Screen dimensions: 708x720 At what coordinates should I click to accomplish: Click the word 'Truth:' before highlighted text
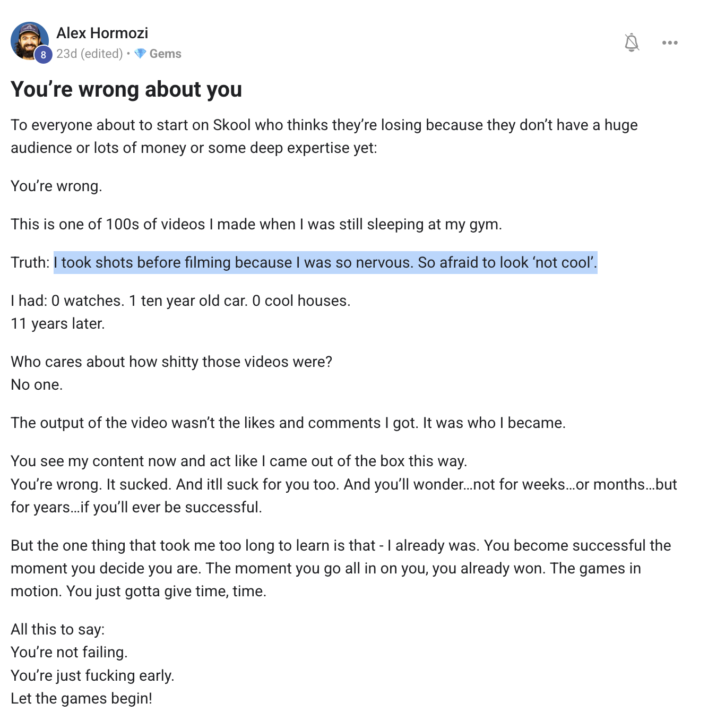tap(30, 263)
